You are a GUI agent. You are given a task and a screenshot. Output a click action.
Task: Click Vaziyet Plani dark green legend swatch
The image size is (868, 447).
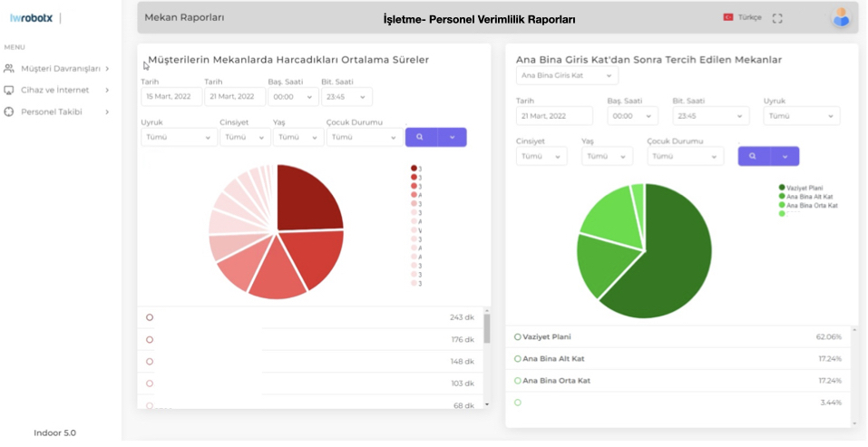click(x=782, y=188)
